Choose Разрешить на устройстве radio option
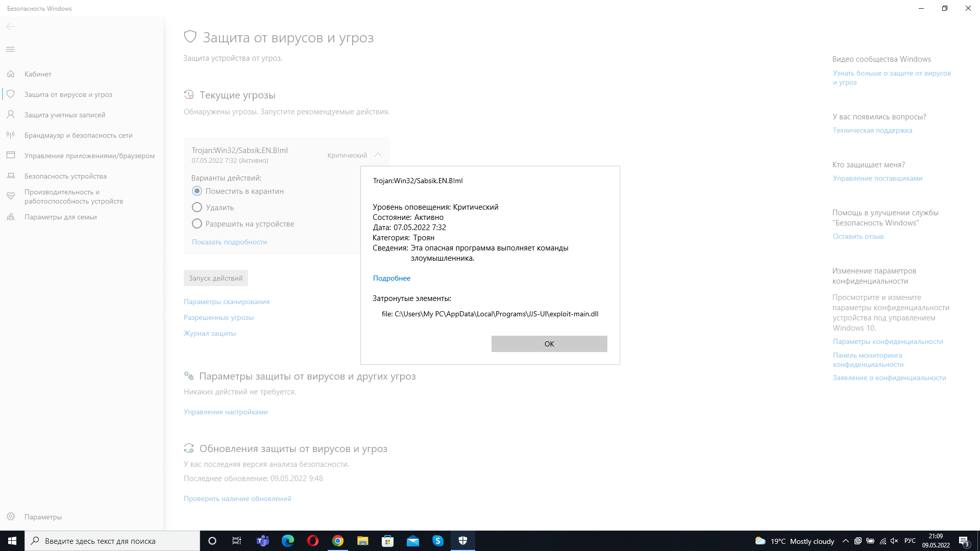The width and height of the screenshot is (980, 551). pyautogui.click(x=197, y=223)
